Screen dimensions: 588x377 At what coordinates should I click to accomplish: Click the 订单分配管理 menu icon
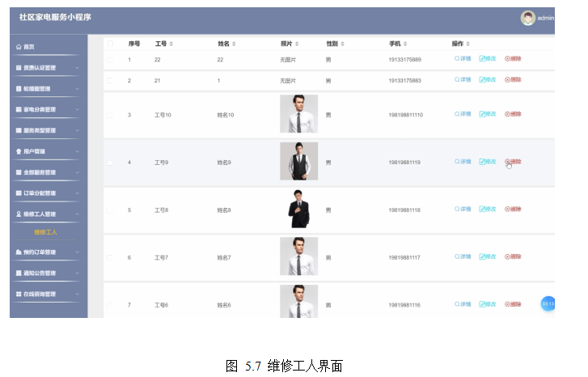click(x=19, y=193)
